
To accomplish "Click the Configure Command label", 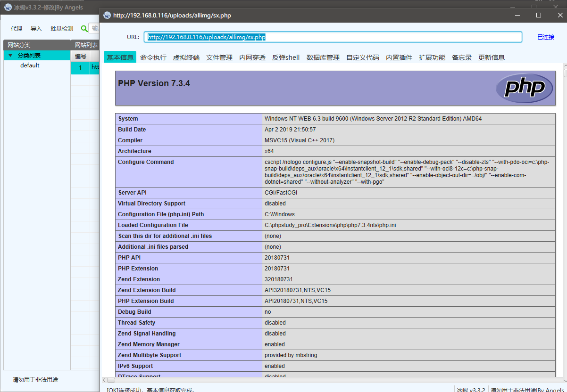I will (x=146, y=162).
